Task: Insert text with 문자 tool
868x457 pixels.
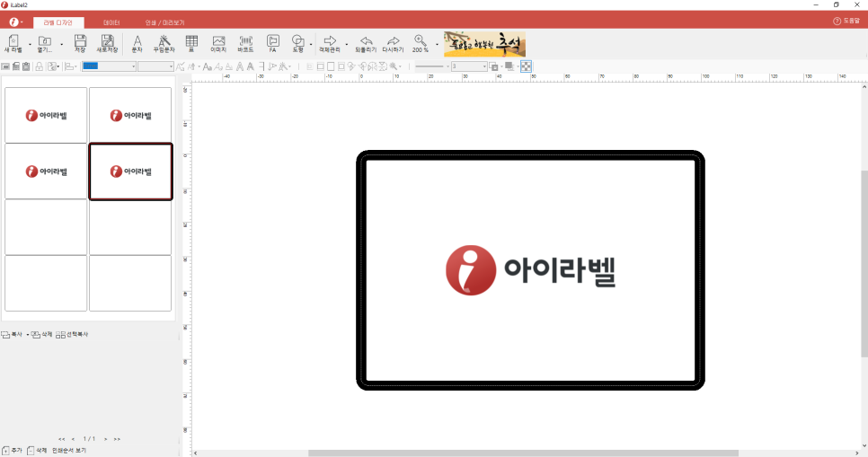Action: [137, 44]
